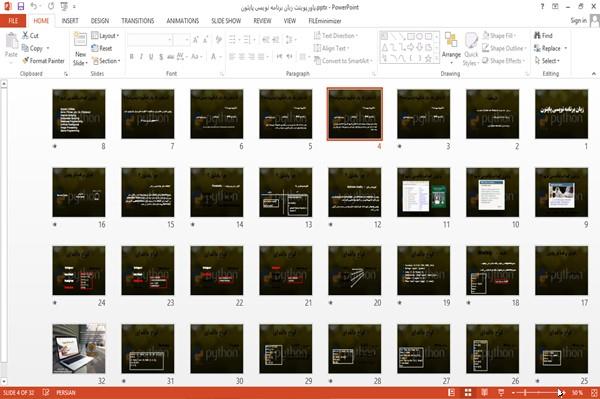Click Sign in link
Image resolution: width=600 pixels, height=399 pixels.
click(x=579, y=21)
